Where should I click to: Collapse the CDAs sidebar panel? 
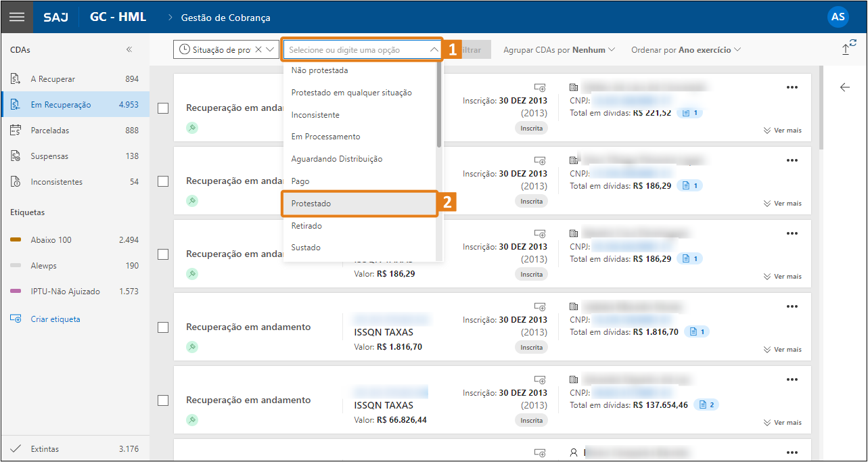(x=129, y=50)
